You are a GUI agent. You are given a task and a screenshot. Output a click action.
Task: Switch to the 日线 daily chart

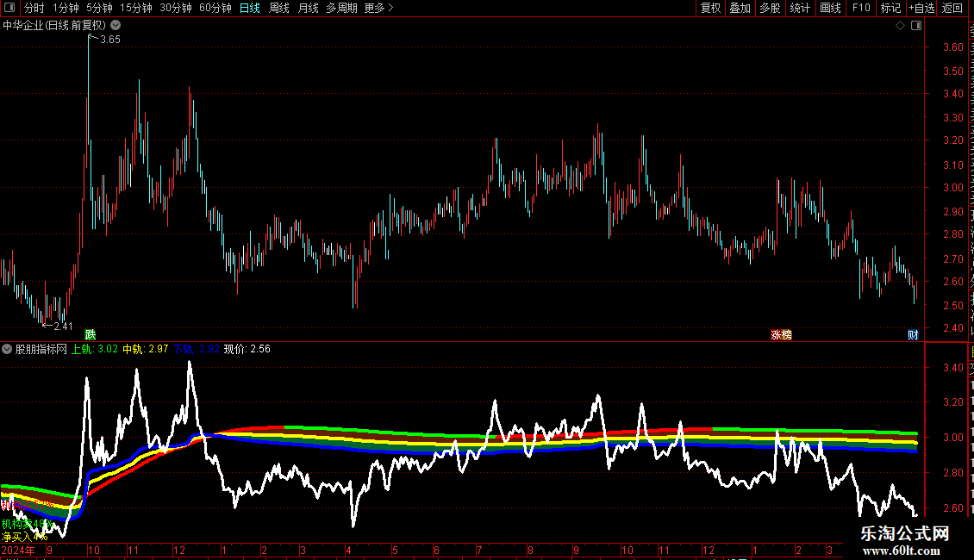coord(250,8)
